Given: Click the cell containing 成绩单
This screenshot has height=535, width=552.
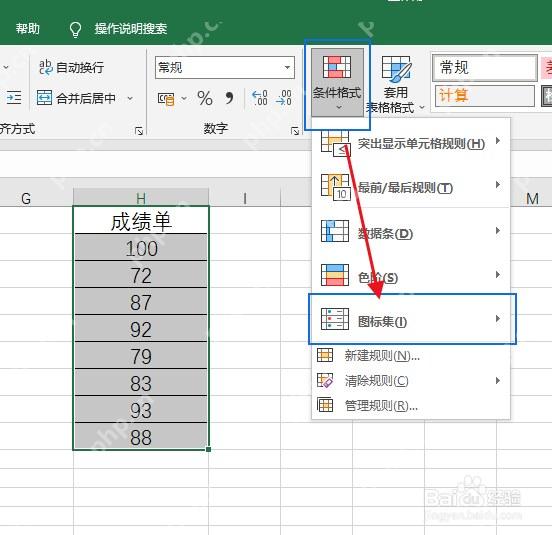Looking at the screenshot, I should coord(141,221).
